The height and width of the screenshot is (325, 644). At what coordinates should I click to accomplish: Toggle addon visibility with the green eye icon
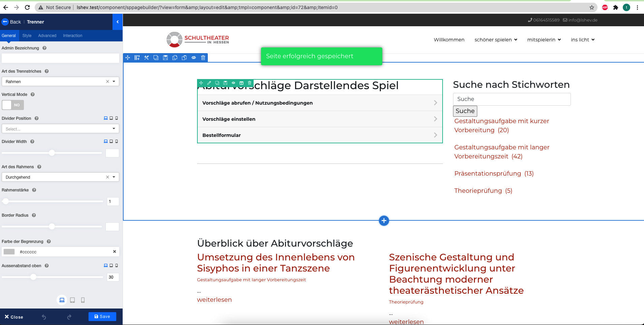[233, 83]
